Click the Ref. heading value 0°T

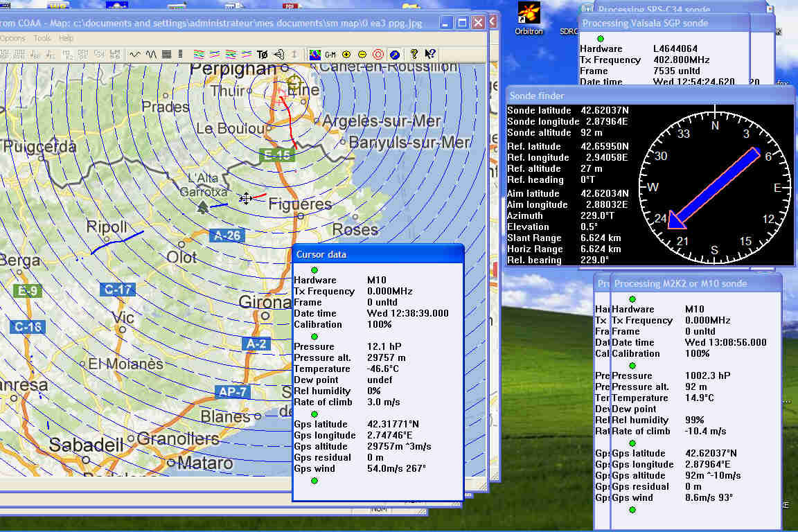(588, 179)
